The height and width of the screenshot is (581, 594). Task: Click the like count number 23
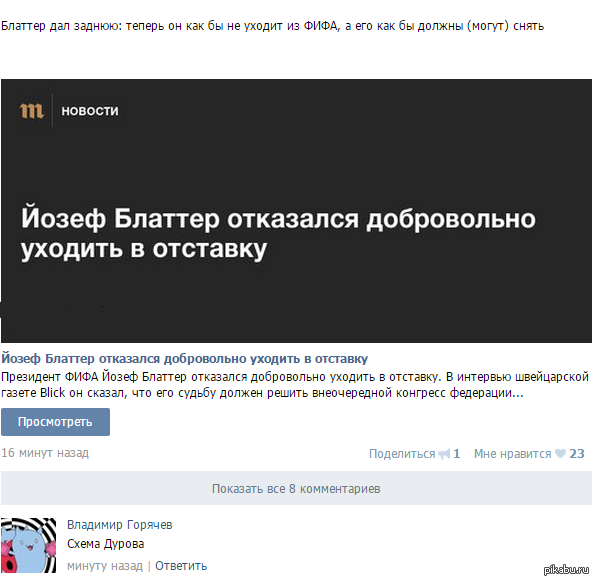point(577,454)
